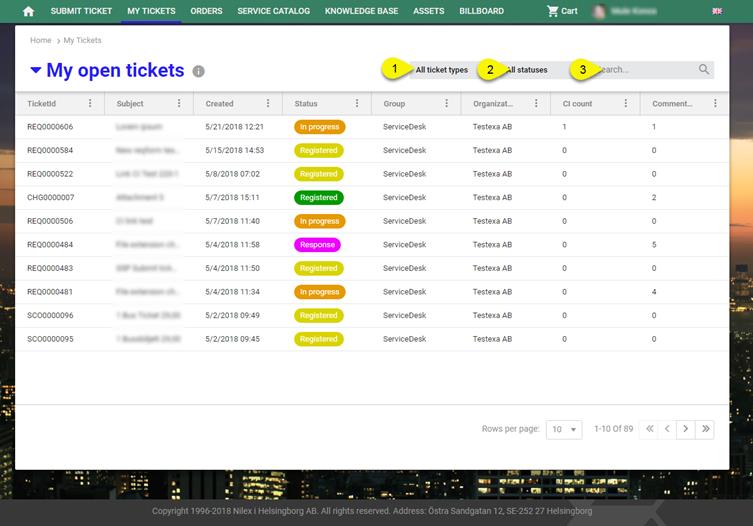The width and height of the screenshot is (753, 526).
Task: Open TicketId column options menu
Action: tap(90, 103)
